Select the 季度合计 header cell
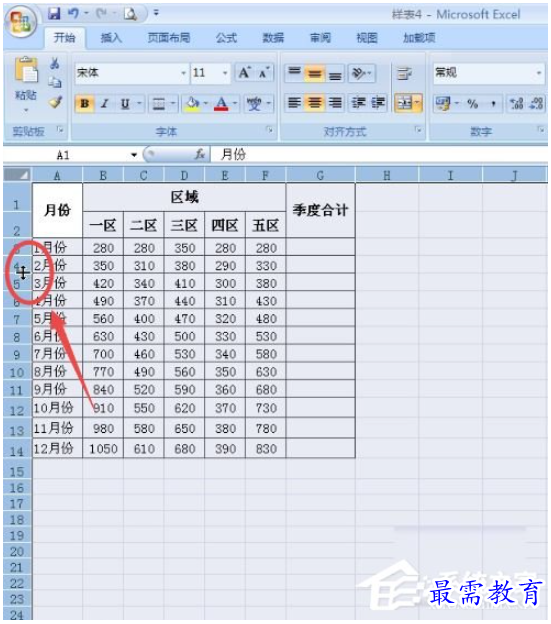Viewport: 551px width, 624px height. tap(320, 210)
